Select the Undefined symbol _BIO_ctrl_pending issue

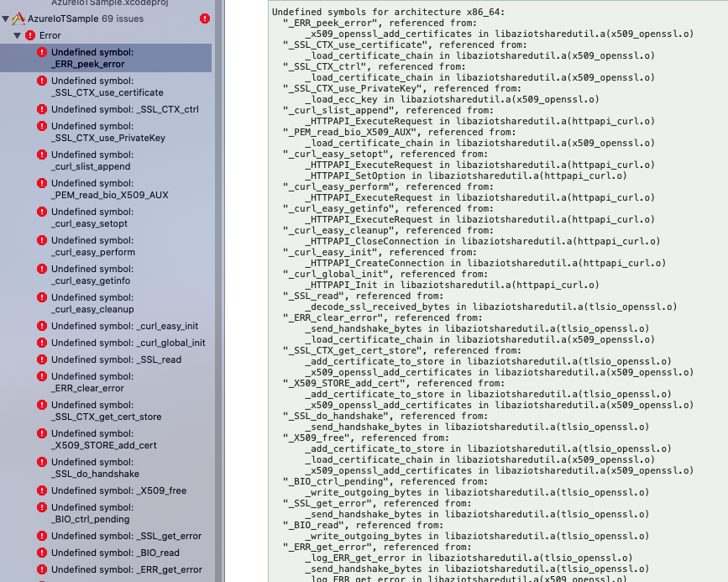[92, 512]
